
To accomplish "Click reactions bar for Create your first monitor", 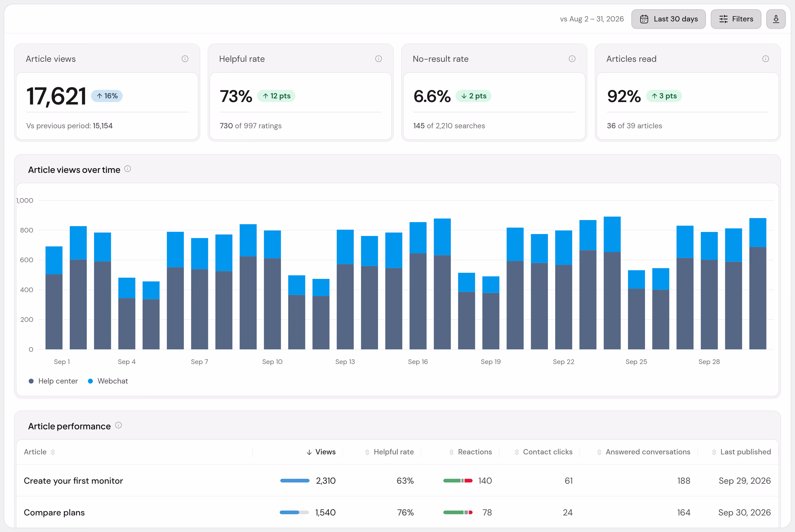I will pos(458,481).
